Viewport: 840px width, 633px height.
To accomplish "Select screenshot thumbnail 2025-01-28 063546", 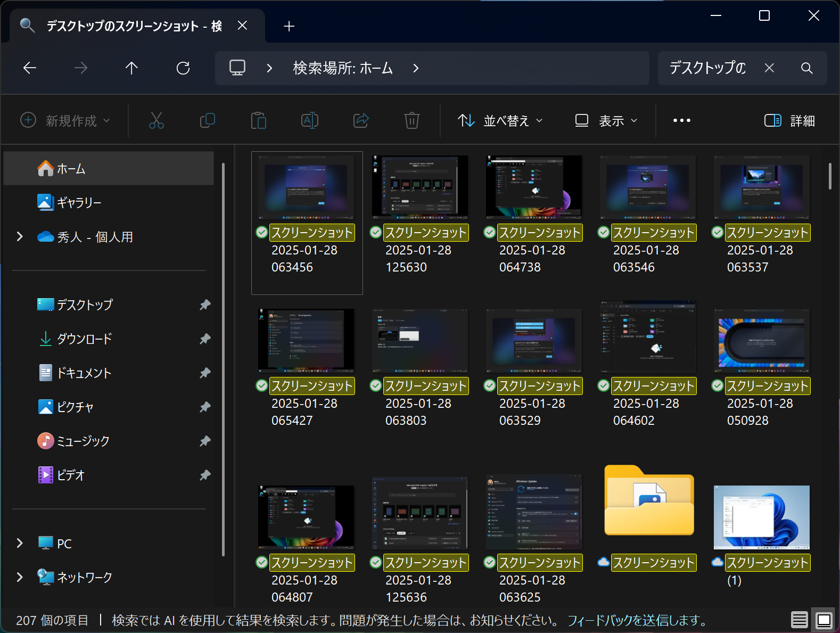I will pos(648,187).
